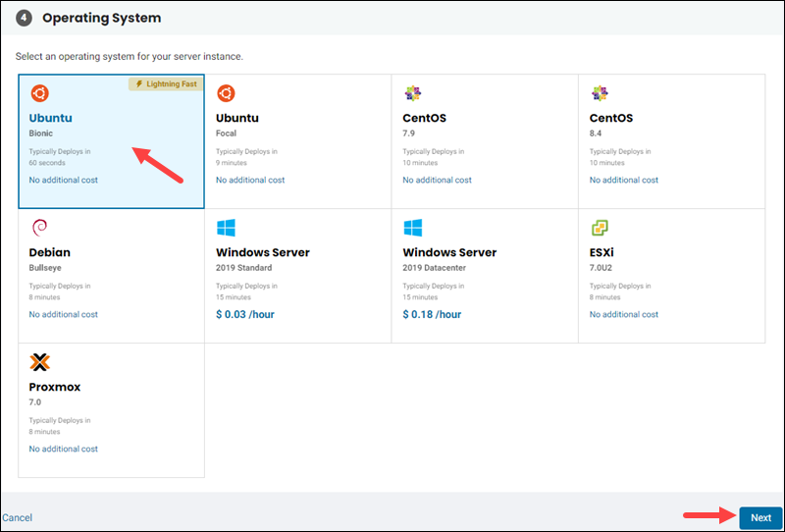Click the Debian swirl logo icon
Screen dimensions: 785x532
pyautogui.click(x=39, y=228)
